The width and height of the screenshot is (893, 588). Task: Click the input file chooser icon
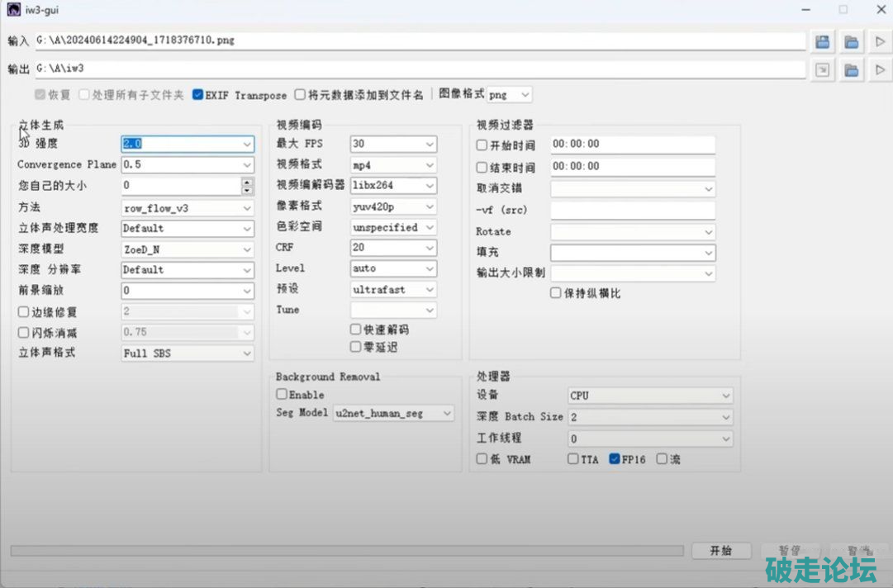pyautogui.click(x=822, y=41)
